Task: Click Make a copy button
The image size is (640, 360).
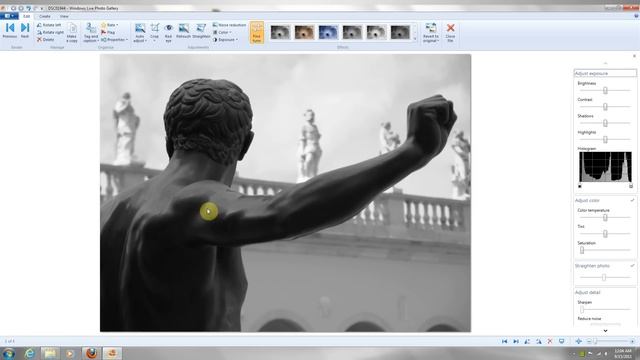Action: (72, 33)
